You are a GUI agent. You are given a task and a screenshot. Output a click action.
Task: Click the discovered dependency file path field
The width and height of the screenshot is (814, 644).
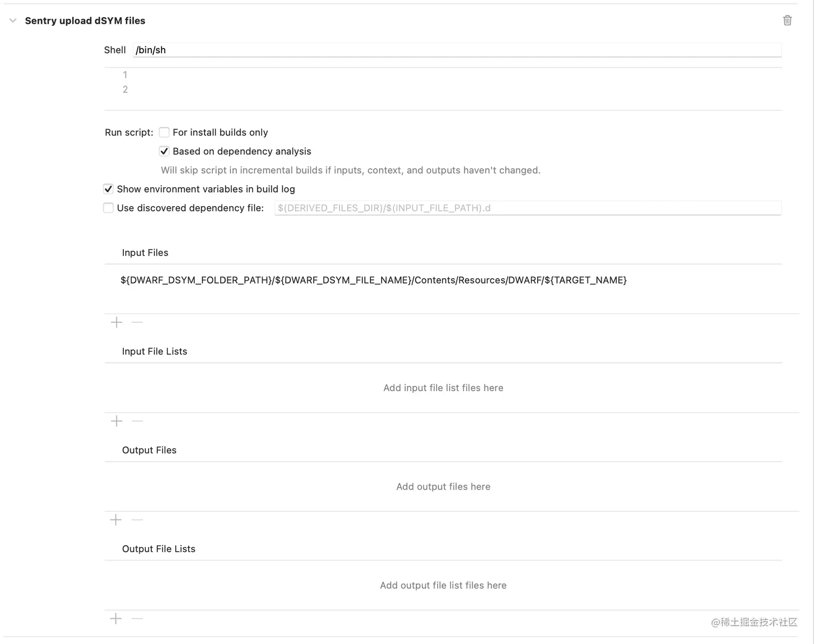pyautogui.click(x=528, y=208)
